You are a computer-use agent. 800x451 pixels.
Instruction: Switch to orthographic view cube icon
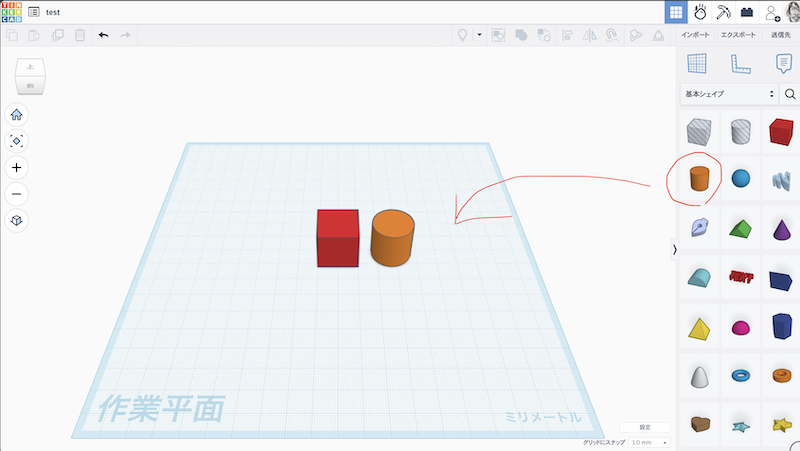click(x=16, y=219)
